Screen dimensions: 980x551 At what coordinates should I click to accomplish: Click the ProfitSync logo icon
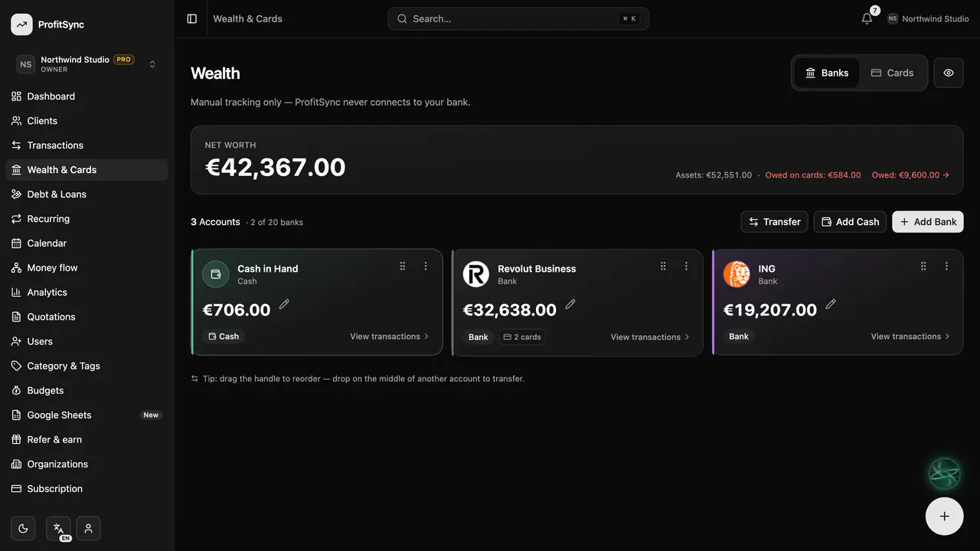click(21, 24)
